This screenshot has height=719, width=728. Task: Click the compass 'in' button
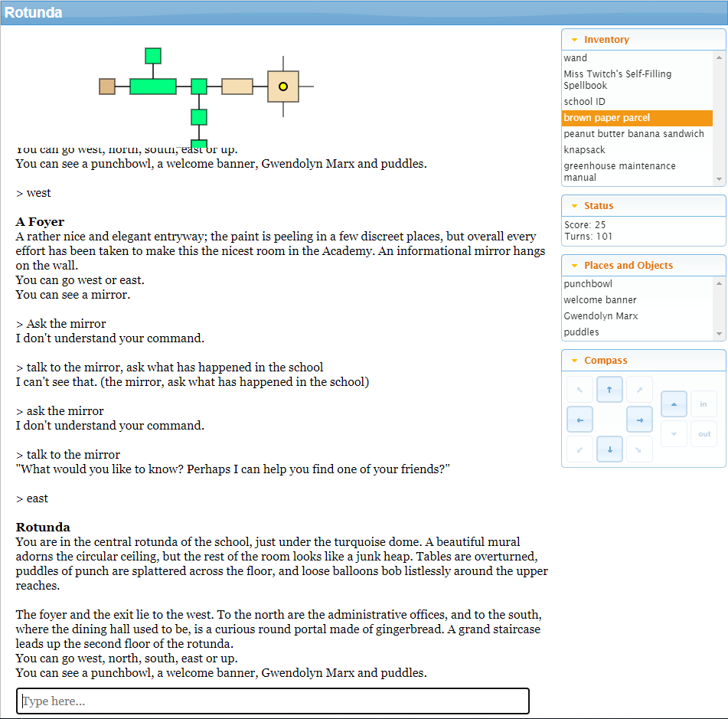704,404
